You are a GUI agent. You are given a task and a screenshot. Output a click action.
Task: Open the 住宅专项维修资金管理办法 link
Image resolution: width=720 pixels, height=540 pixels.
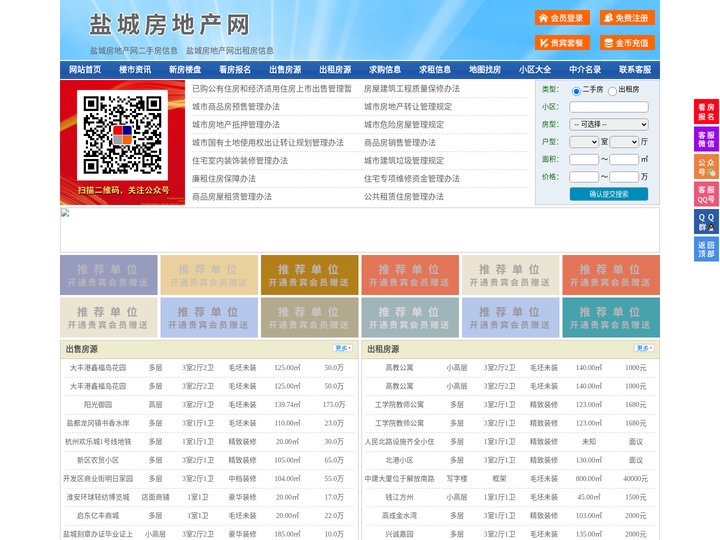pyautogui.click(x=412, y=179)
